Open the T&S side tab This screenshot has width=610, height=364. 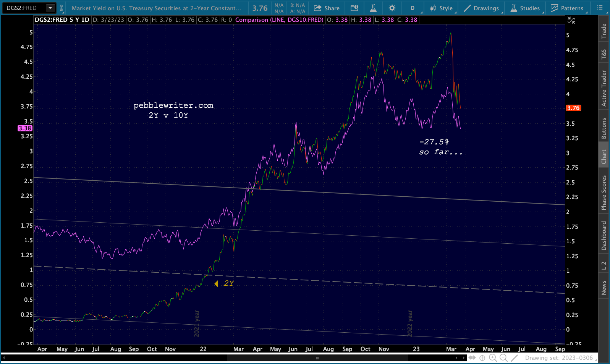[604, 54]
